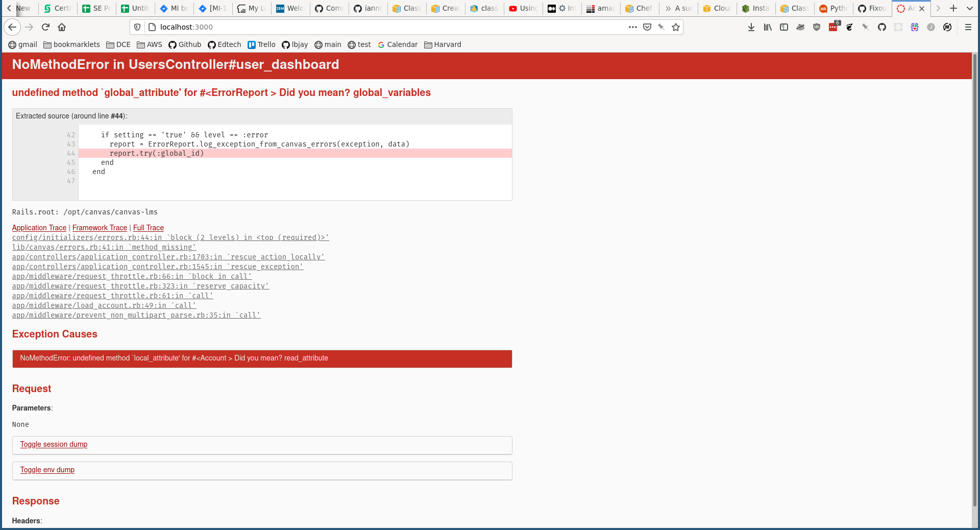
Task: Open config/initializers/errors.rb:44 trace line
Action: (x=170, y=237)
